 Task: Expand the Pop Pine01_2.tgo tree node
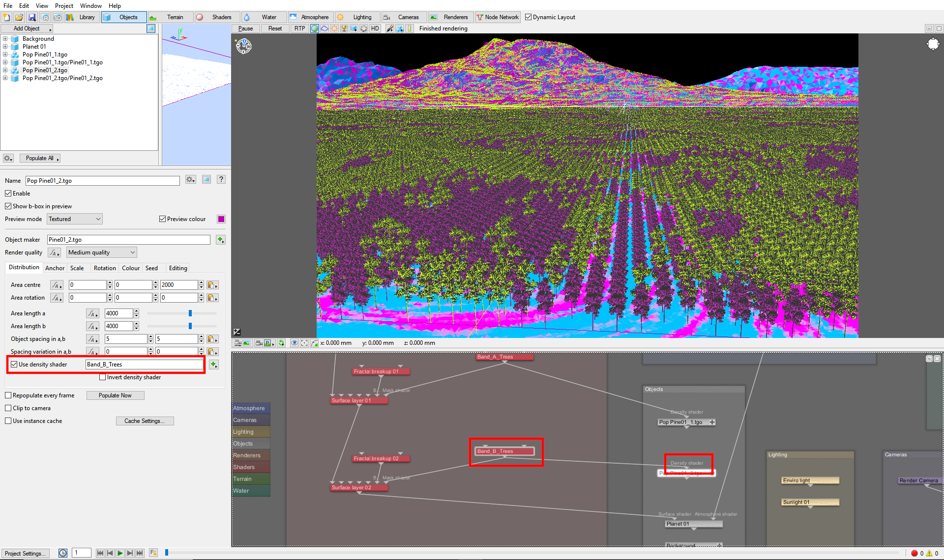tap(5, 70)
